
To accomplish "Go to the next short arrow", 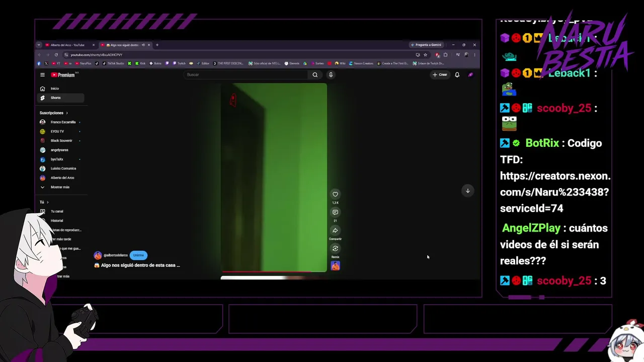I will click(467, 191).
